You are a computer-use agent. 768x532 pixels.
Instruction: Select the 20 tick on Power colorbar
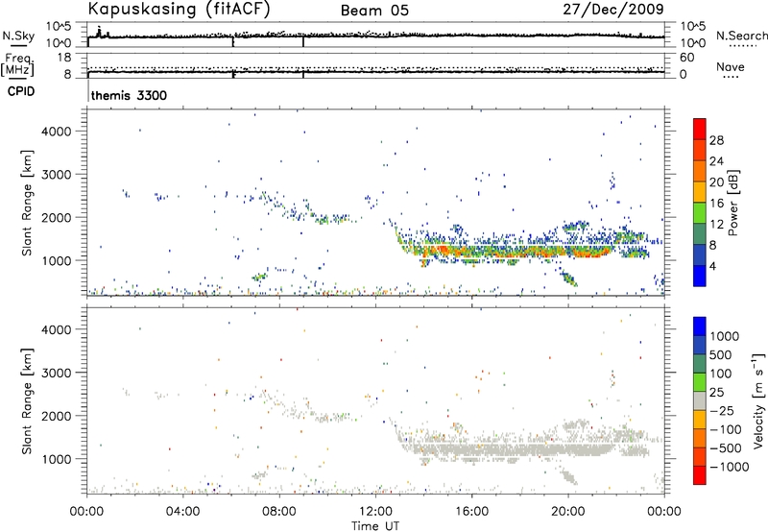coord(716,182)
